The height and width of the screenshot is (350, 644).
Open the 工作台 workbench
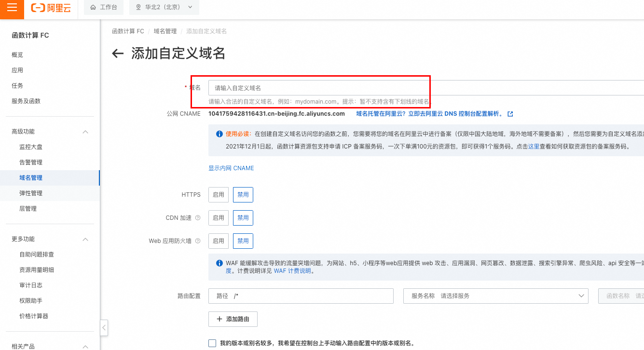pos(103,7)
